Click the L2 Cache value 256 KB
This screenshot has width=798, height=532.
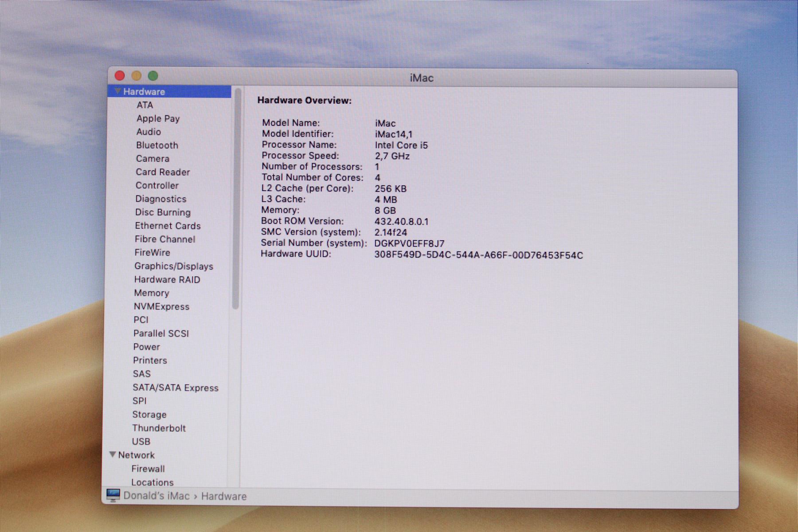pyautogui.click(x=391, y=189)
